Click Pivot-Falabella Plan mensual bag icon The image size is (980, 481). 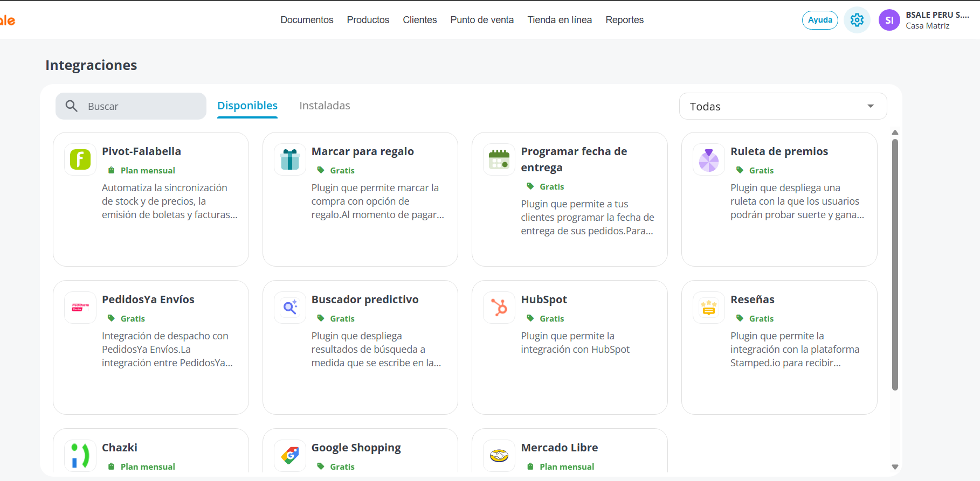[111, 170]
